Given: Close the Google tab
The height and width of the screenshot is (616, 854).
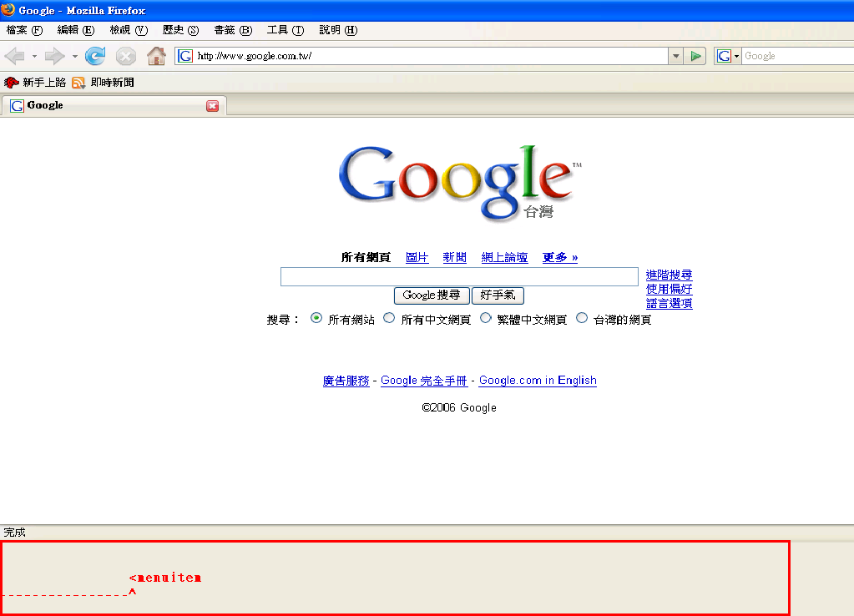Looking at the screenshot, I should tap(212, 106).
